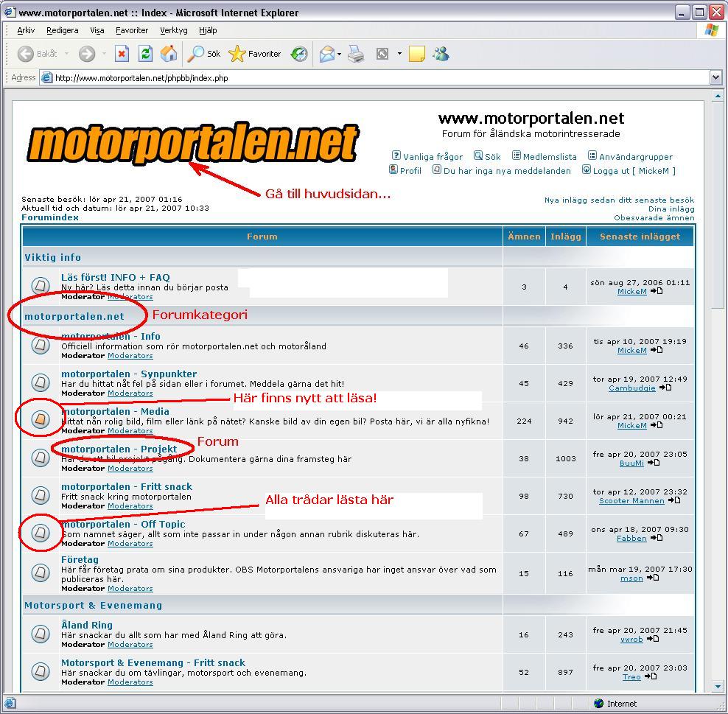Open the Arkiv menu
The height and width of the screenshot is (714, 728).
point(26,31)
